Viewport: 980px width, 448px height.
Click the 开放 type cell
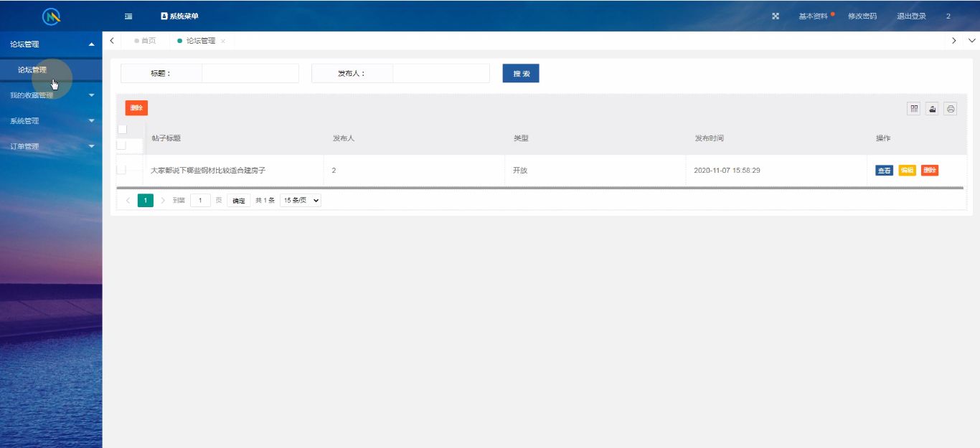click(x=520, y=171)
